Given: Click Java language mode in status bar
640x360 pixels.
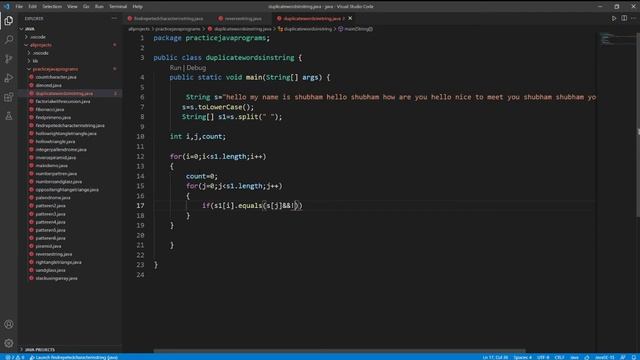Looking at the screenshot, I should click(575, 357).
